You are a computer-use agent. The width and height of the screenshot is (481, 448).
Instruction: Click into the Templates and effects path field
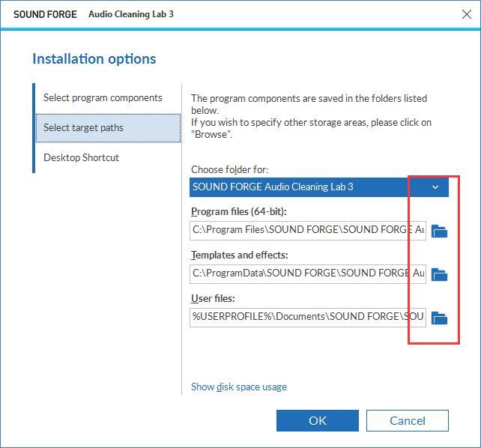pyautogui.click(x=308, y=274)
